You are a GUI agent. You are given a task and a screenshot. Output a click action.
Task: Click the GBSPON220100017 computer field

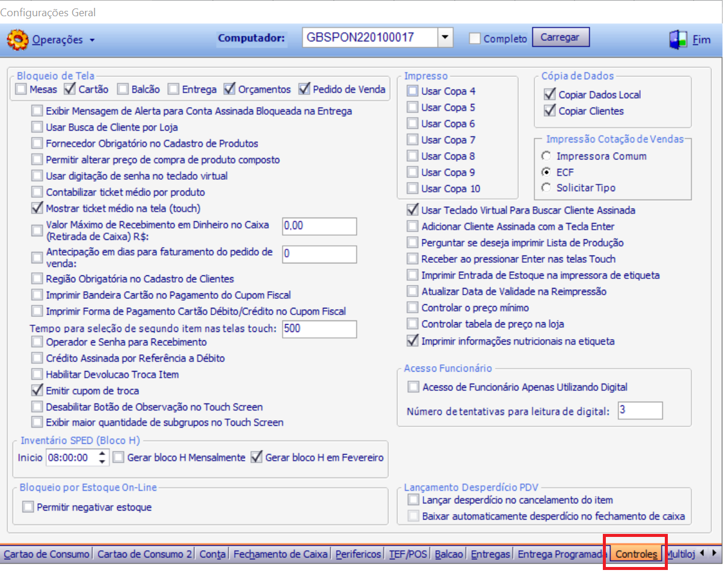click(x=370, y=38)
